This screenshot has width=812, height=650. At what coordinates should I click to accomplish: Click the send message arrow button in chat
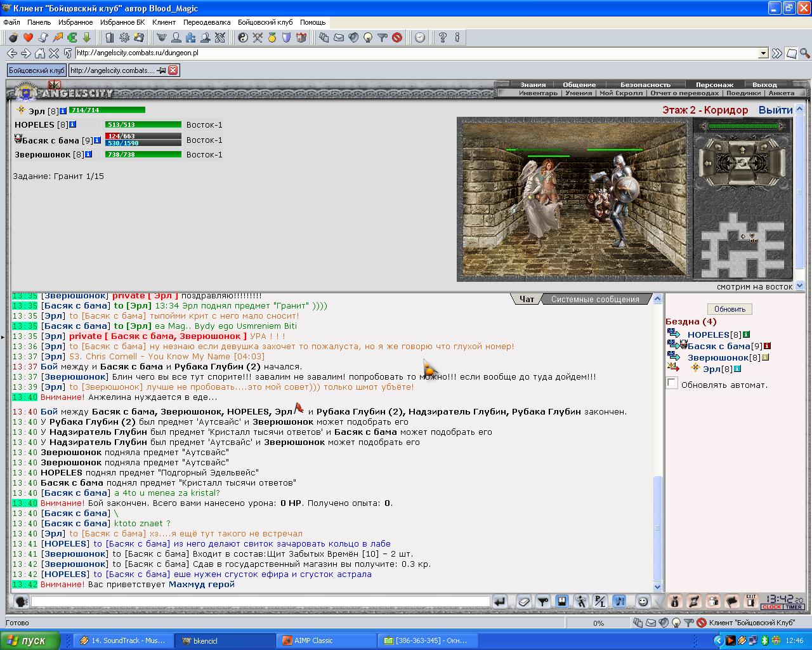pos(500,601)
